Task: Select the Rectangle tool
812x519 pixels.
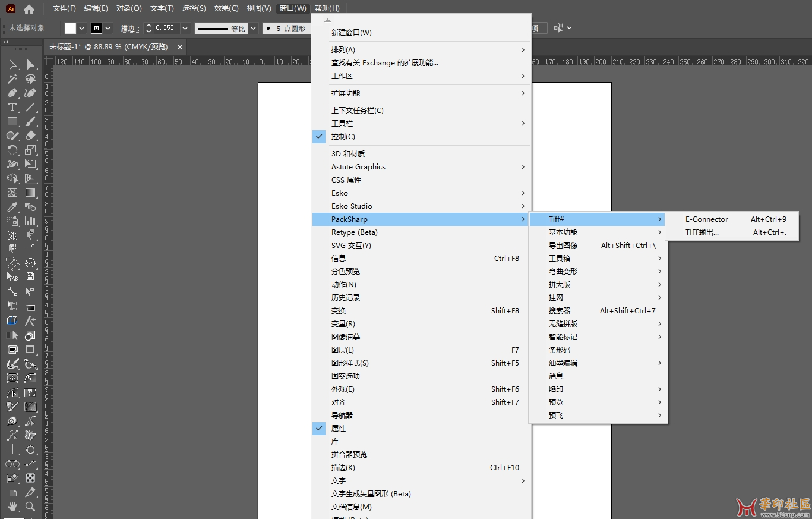Action: [x=12, y=121]
